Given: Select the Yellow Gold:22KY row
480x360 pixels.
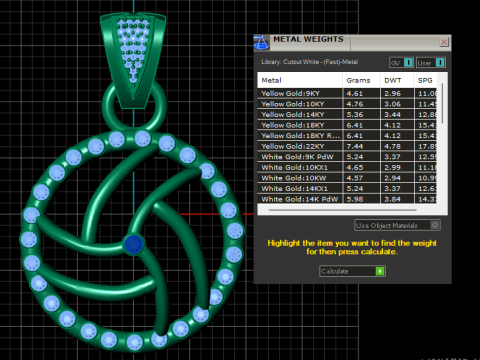Looking at the screenshot, I should click(x=347, y=146).
